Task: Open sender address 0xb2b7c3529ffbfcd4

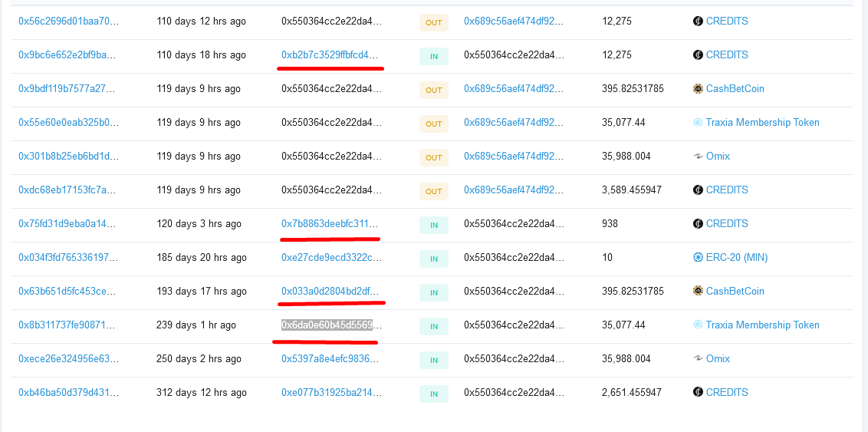Action: point(331,54)
